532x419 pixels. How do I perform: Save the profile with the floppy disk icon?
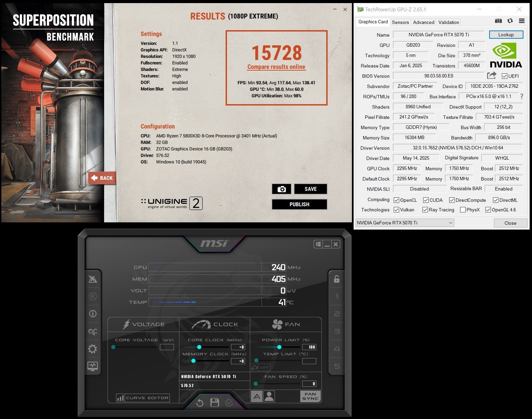215,403
